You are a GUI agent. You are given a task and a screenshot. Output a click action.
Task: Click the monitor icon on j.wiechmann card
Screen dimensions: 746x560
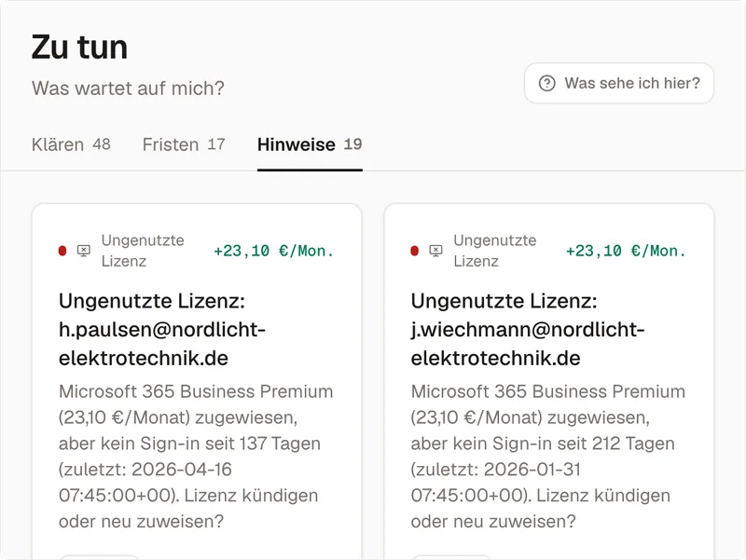[435, 251]
